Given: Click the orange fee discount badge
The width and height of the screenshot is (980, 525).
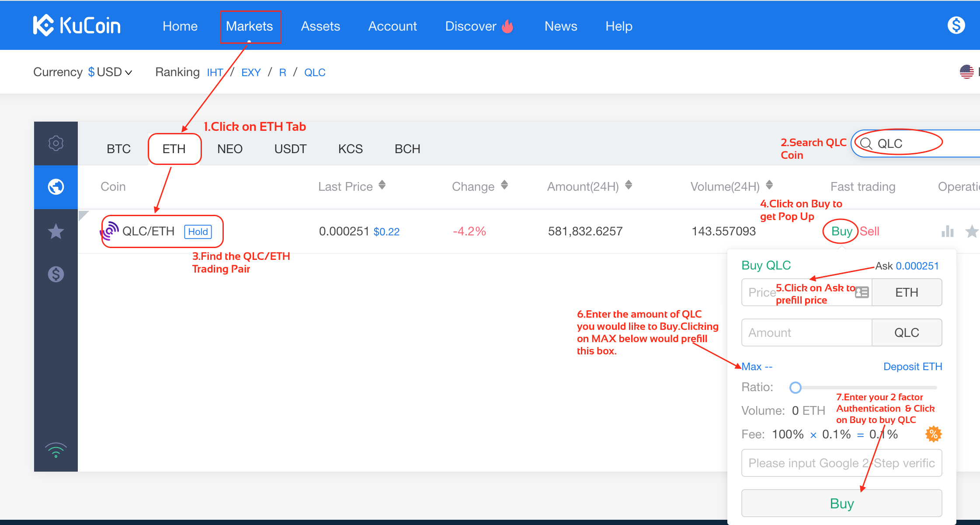Looking at the screenshot, I should point(933,434).
